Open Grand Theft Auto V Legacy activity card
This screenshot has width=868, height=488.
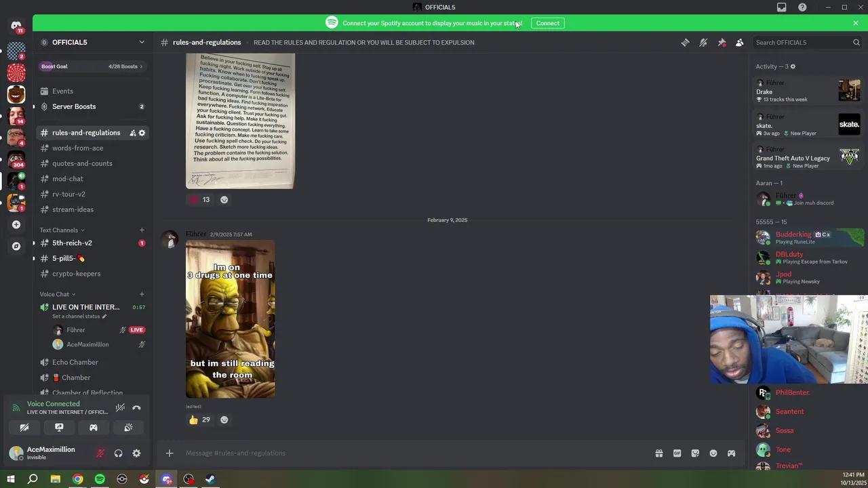pos(808,157)
